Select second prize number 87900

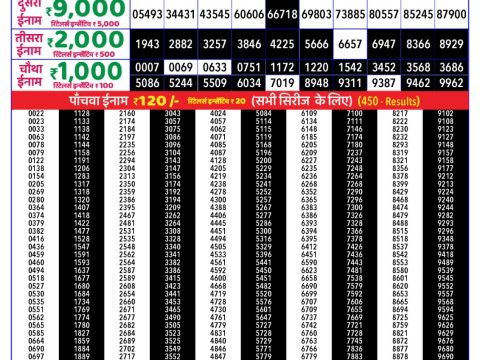[x=451, y=14]
